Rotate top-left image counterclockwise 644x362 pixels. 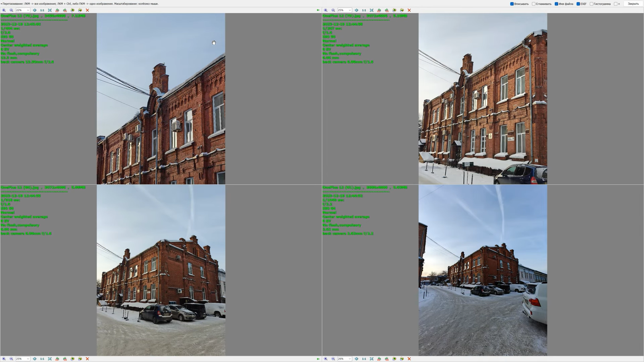57,10
